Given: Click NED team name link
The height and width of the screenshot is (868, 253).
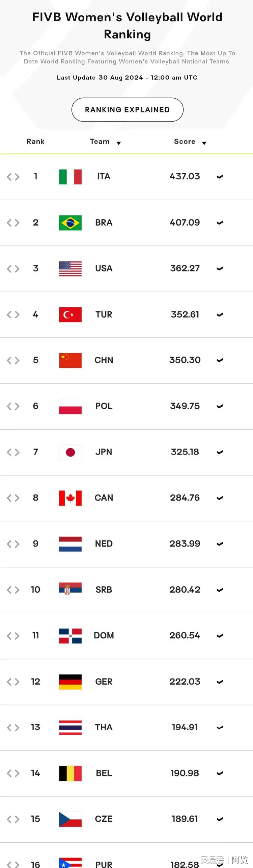Looking at the screenshot, I should pyautogui.click(x=104, y=544).
